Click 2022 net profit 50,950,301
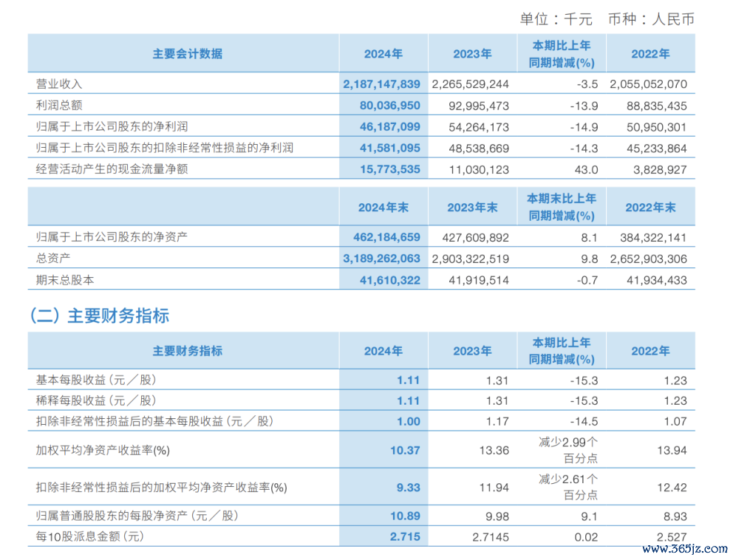The image size is (733, 560). (657, 126)
